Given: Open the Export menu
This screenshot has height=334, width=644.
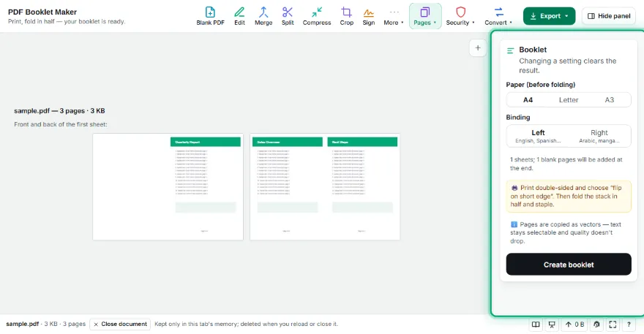Looking at the screenshot, I should coord(549,16).
